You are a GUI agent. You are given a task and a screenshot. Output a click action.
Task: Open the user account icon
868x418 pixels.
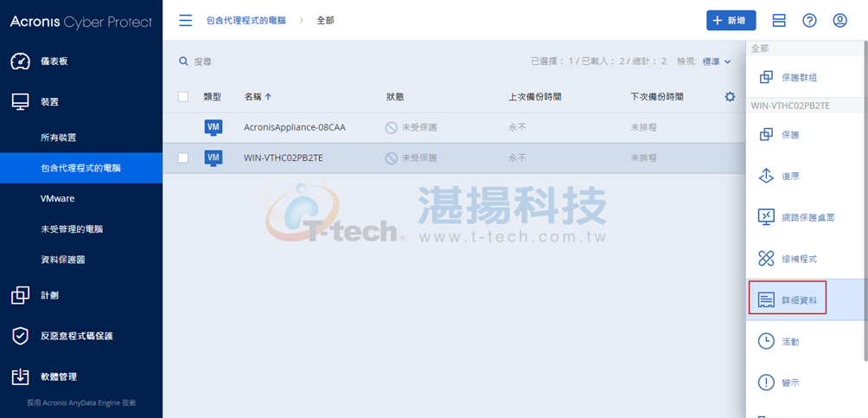[839, 21]
